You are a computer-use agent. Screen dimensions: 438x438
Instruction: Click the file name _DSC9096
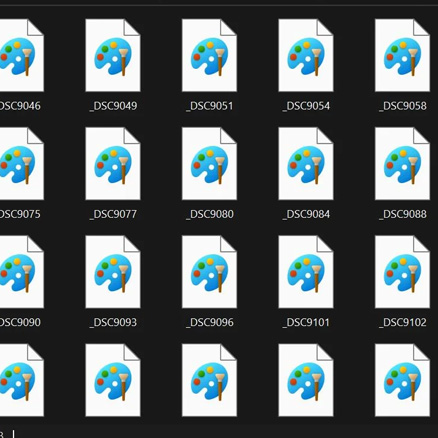pyautogui.click(x=209, y=323)
